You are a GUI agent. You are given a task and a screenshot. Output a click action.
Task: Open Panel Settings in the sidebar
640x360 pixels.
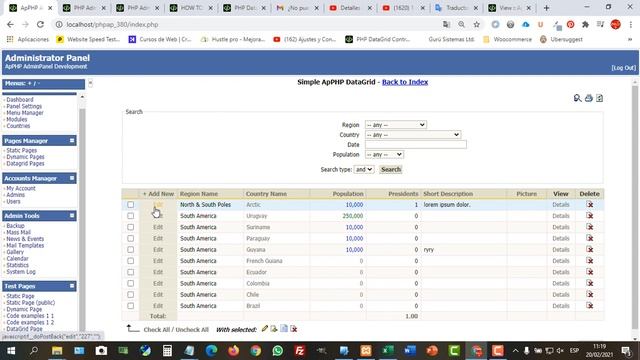coord(24,106)
